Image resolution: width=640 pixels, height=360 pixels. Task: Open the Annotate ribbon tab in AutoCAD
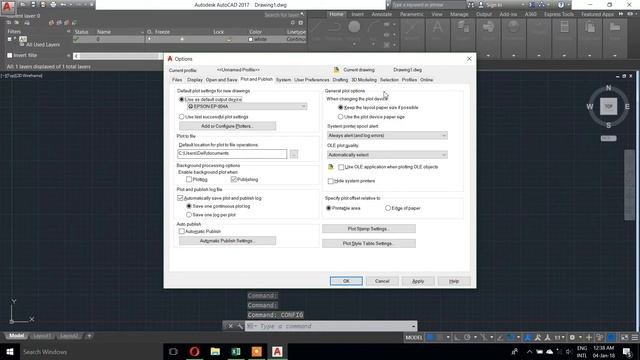click(382, 14)
